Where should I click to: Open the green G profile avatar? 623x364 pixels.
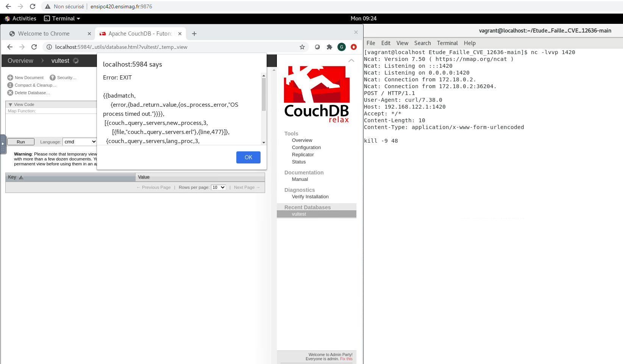[x=342, y=47]
